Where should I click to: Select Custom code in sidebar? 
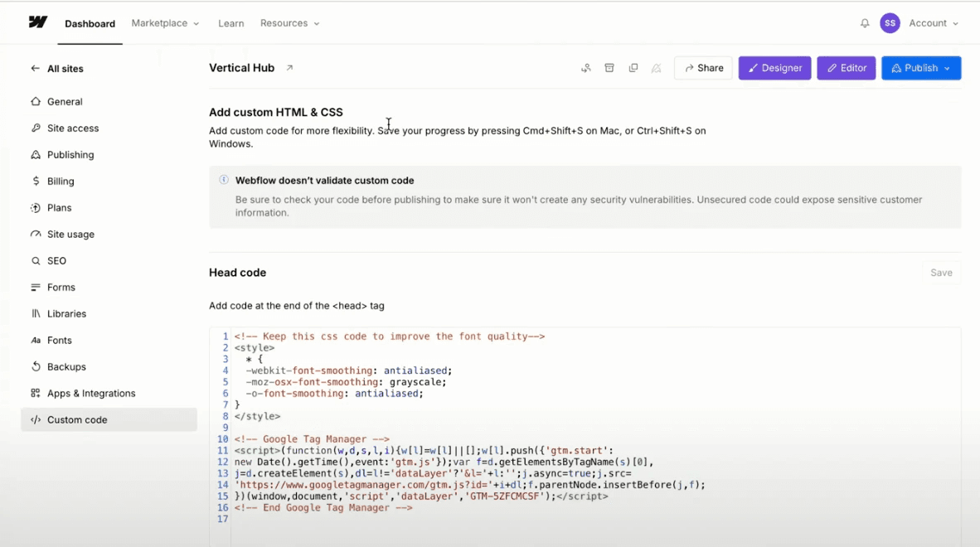point(109,419)
